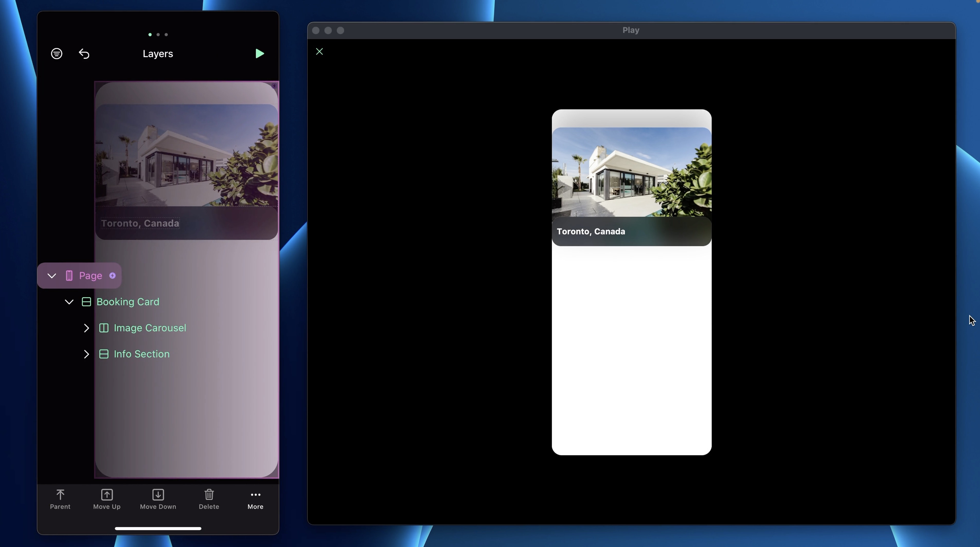
Task: Select the Info Section layer
Action: tap(141, 354)
